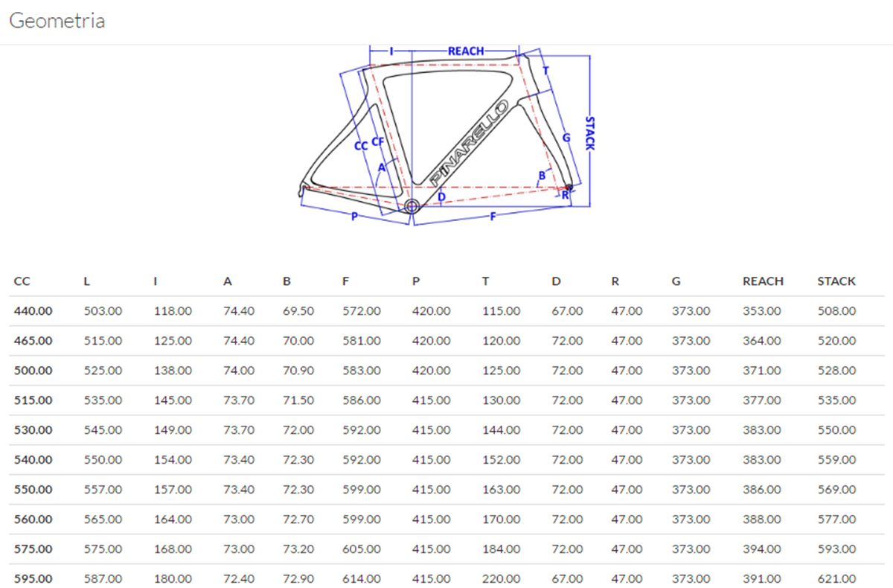The width and height of the screenshot is (893, 588).
Task: Click STACK value 621.00 in the 595.00 row
Action: point(836,579)
